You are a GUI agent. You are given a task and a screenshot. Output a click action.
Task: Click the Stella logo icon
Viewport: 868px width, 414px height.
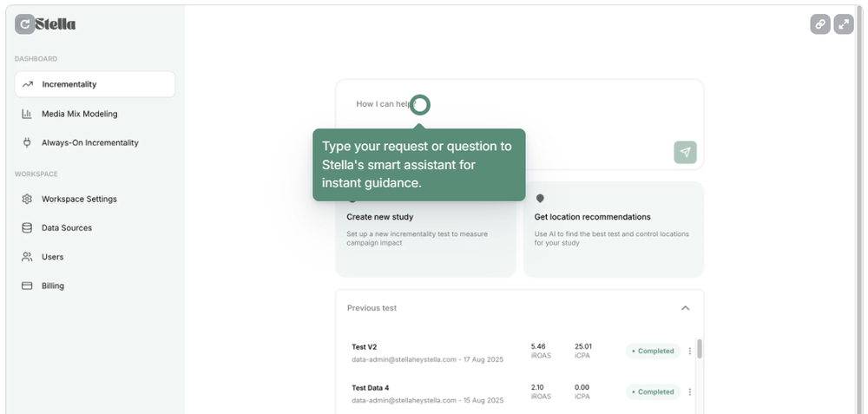[25, 24]
